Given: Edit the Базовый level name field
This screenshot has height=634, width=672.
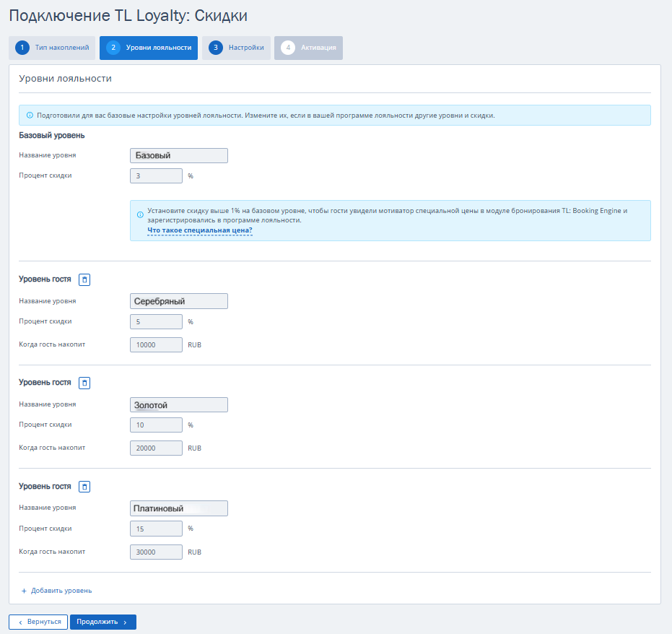Looking at the screenshot, I should [x=179, y=155].
